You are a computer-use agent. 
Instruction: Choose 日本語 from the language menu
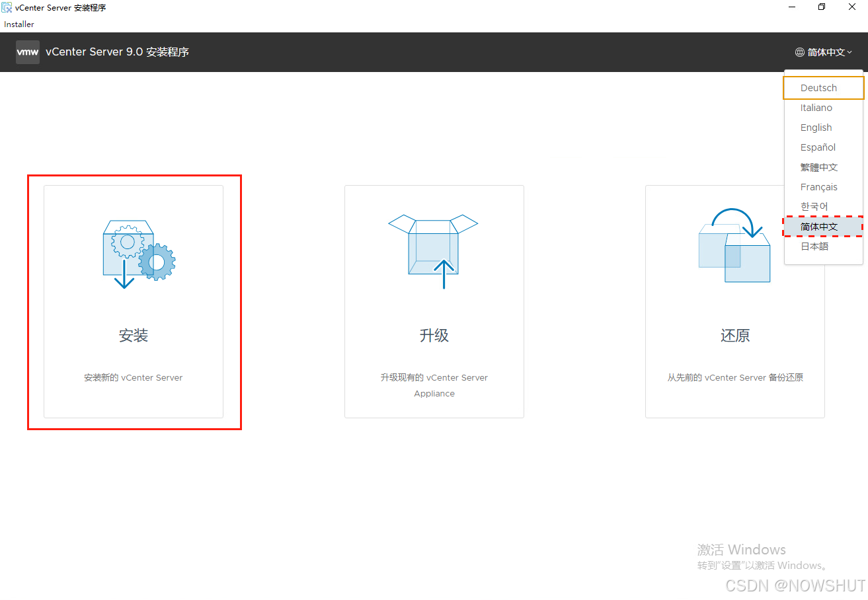(x=824, y=246)
